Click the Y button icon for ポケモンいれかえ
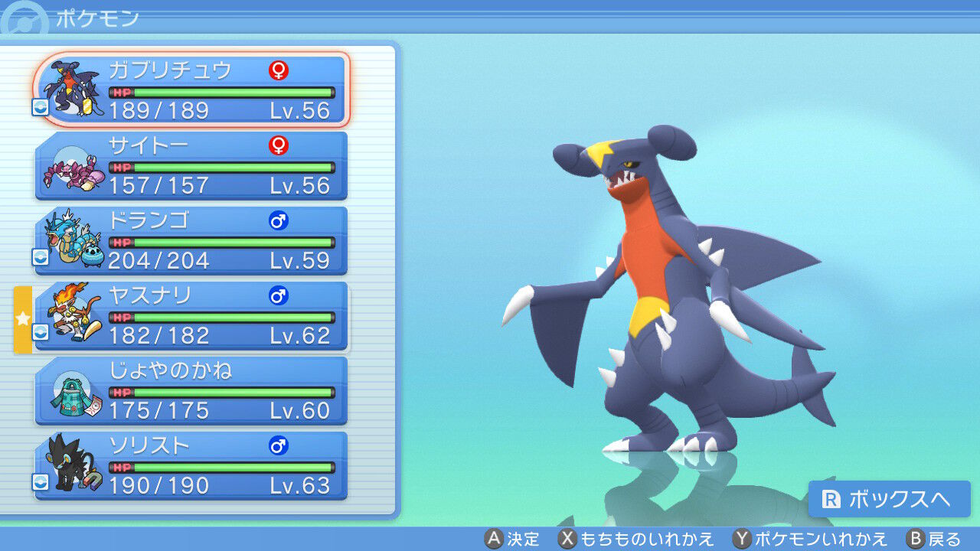The width and height of the screenshot is (980, 551). click(x=741, y=539)
